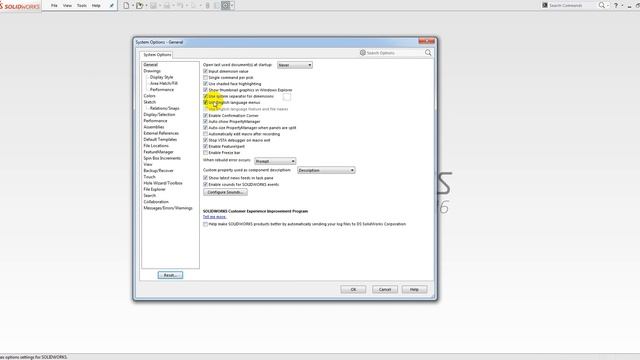The image size is (640, 360).
Task: Select Relations/Snaps under Sketch
Action: [164, 109]
